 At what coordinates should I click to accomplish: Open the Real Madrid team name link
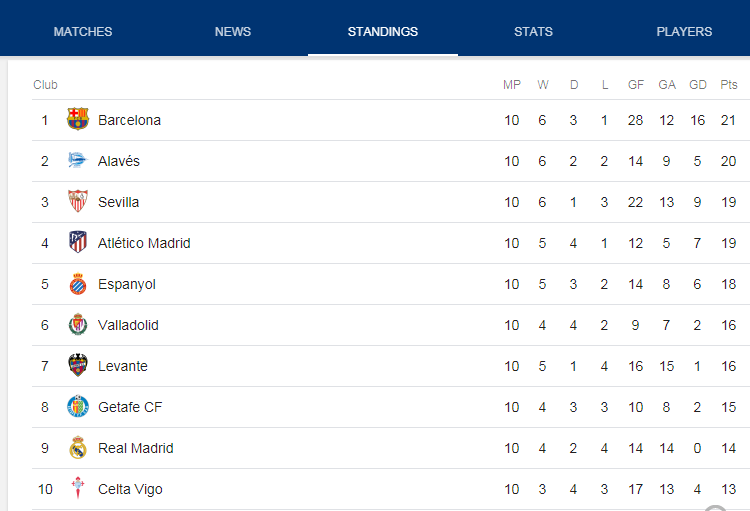135,448
